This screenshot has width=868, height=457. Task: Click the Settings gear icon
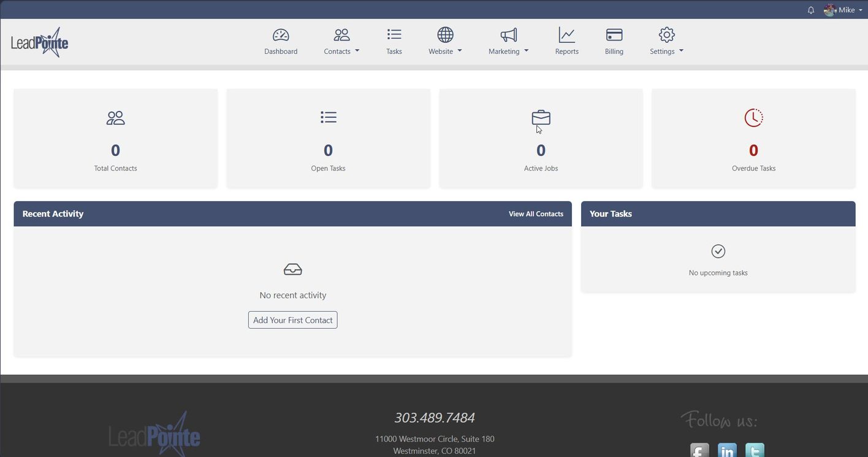[666, 35]
